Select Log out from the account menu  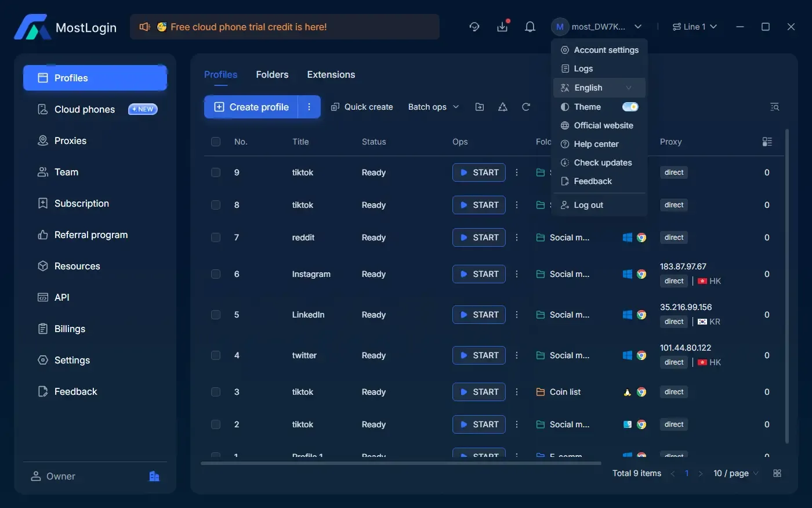point(588,205)
